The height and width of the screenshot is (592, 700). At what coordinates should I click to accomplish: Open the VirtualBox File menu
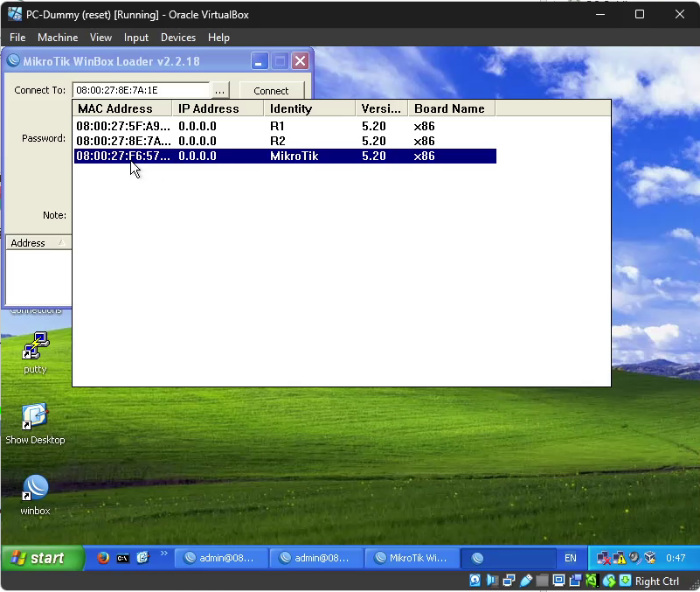pyautogui.click(x=17, y=38)
